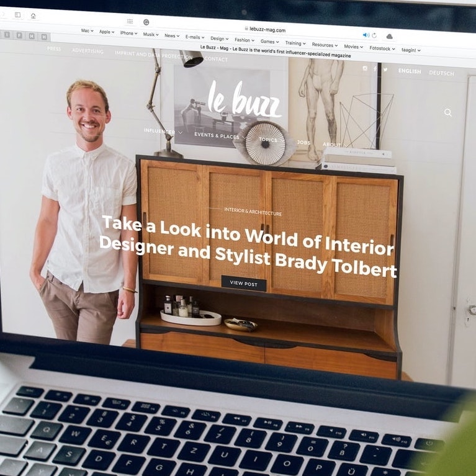This screenshot has height=476, width=476.
Task: Click the Safari sidebar icon
Action: tap(17, 15)
